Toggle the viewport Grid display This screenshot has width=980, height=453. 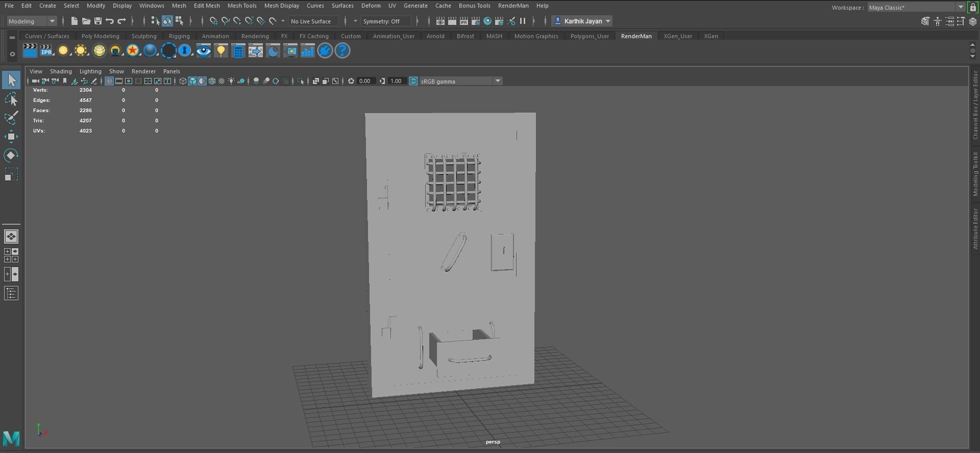coord(109,81)
